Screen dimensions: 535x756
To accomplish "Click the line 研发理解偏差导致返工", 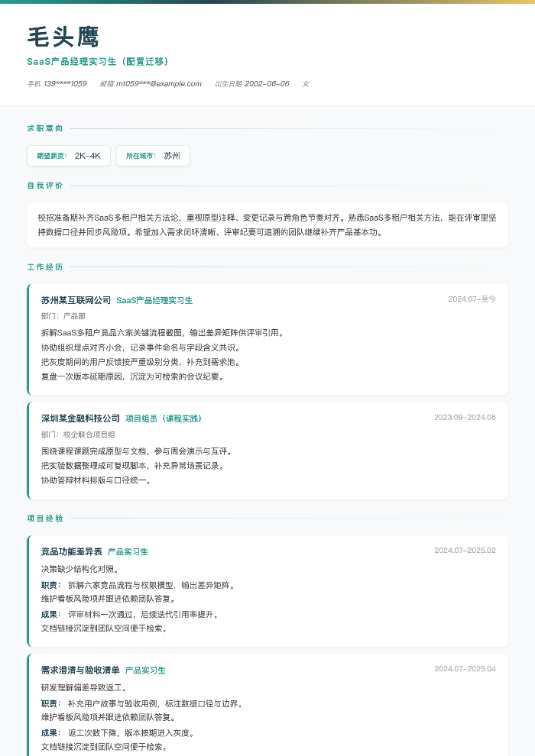I will pyautogui.click(x=84, y=687).
